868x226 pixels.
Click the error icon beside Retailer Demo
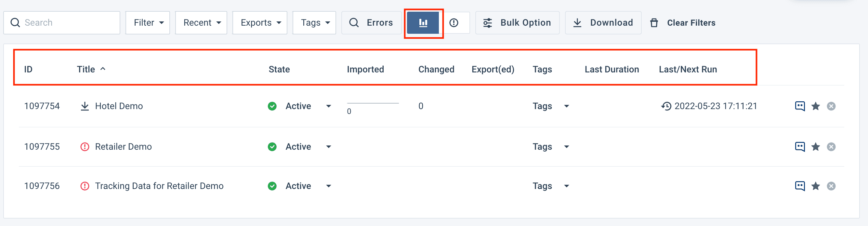[85, 147]
